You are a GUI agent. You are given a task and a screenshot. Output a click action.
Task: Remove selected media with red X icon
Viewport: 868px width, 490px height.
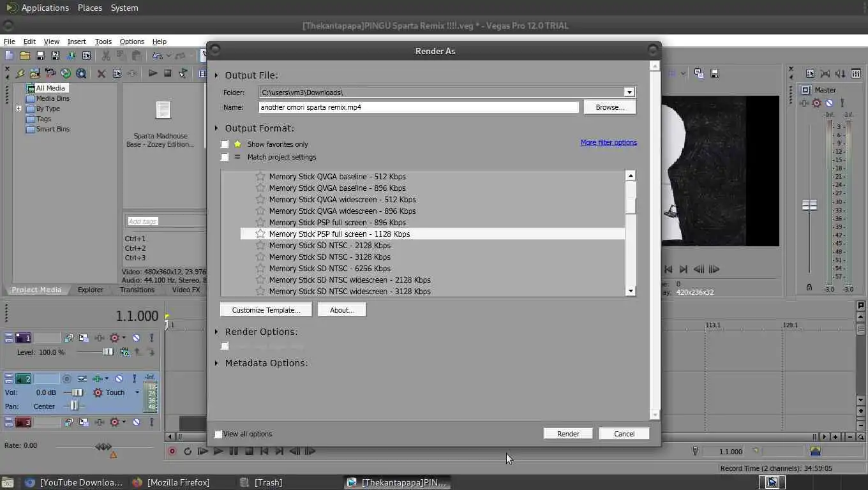click(101, 73)
